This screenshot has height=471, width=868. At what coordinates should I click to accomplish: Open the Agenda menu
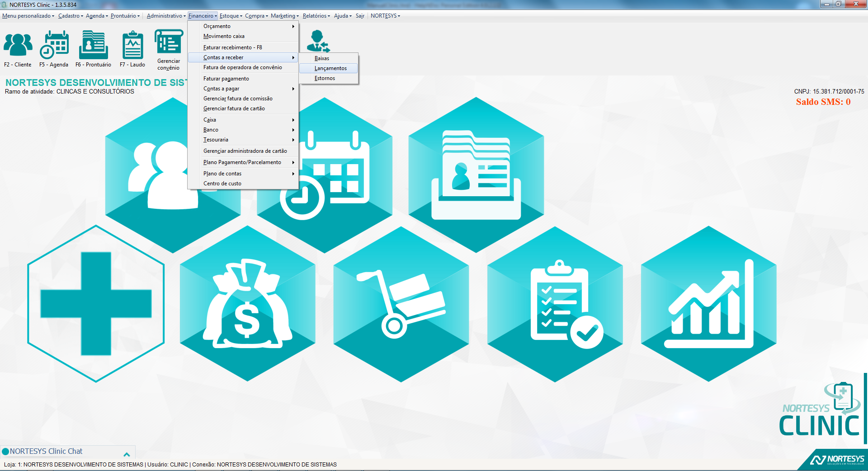(97, 16)
